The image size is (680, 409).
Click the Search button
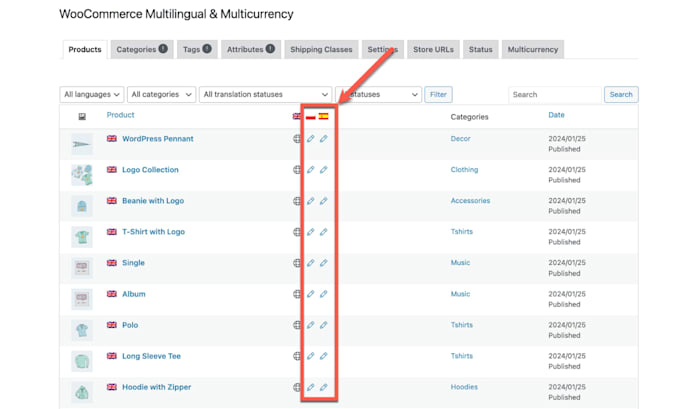[x=621, y=95]
